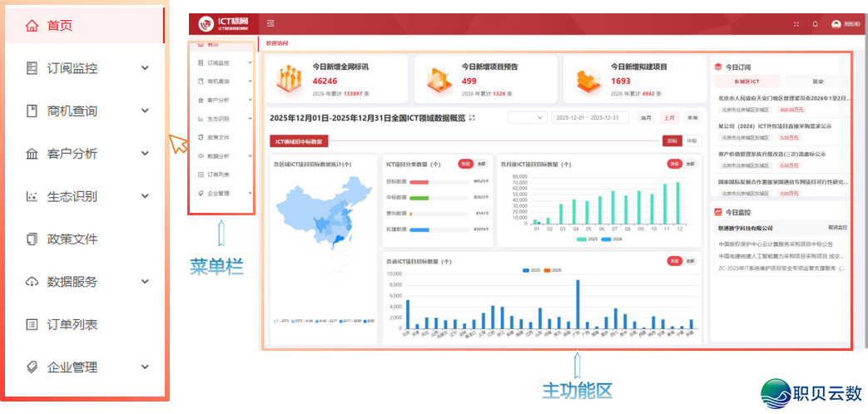Open the 中国版权保护中心云计算 monitor item
868x414 pixels.
776,244
